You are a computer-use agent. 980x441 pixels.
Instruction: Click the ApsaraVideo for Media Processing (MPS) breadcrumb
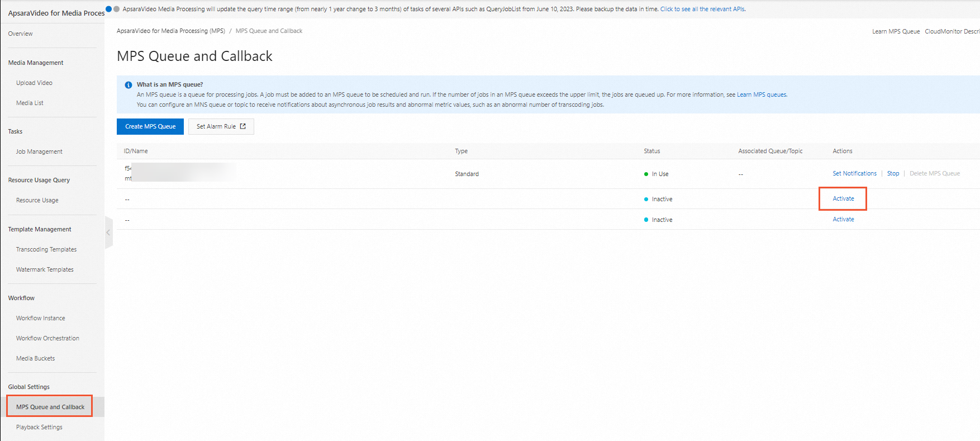[x=171, y=31]
